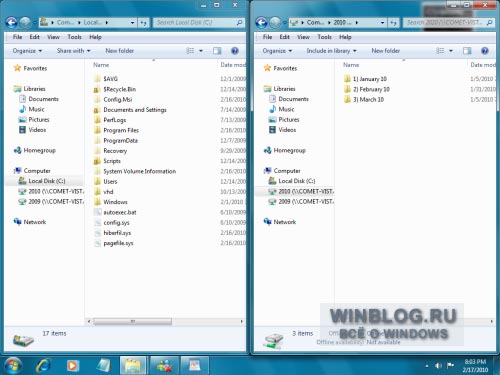Screen dimensions: 500x375
Task: Select Music library in left navigation pane
Action: (32, 109)
